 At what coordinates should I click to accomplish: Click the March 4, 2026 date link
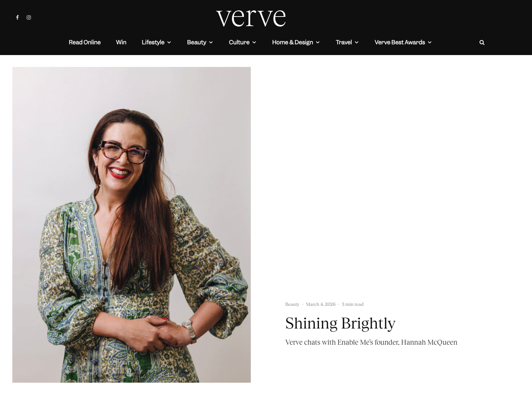(x=321, y=304)
